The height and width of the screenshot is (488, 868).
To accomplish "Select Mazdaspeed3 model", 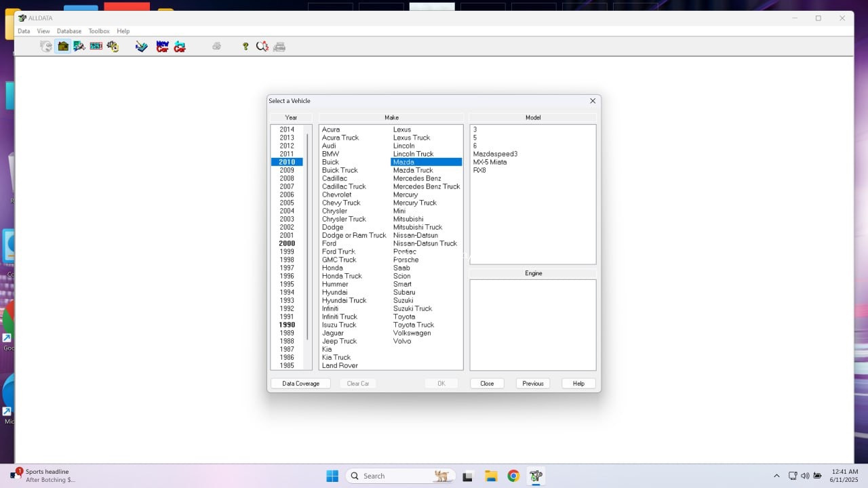I will click(x=495, y=154).
